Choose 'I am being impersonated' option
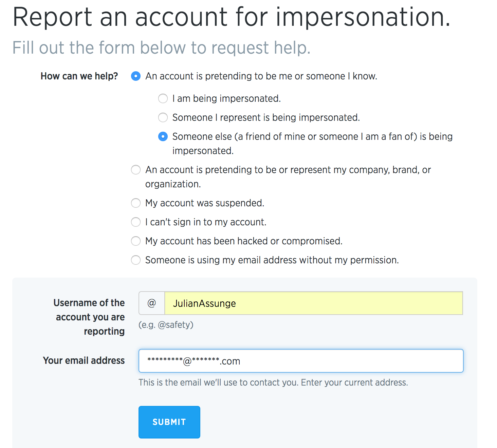This screenshot has width=497, height=448. (163, 98)
